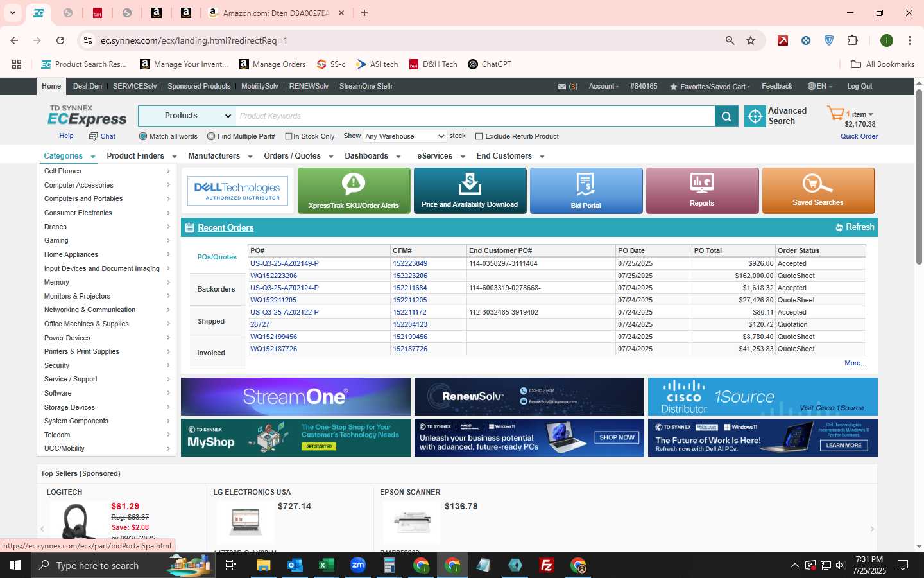Viewport: 924px width, 578px height.
Task: Switch to the Shipped tab
Action: point(211,322)
